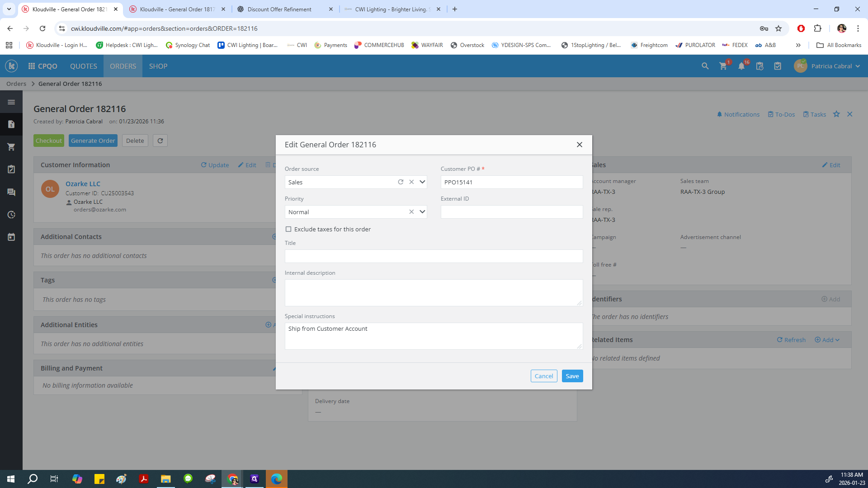
Task: Switch to the QUOTES tab
Action: click(x=83, y=66)
